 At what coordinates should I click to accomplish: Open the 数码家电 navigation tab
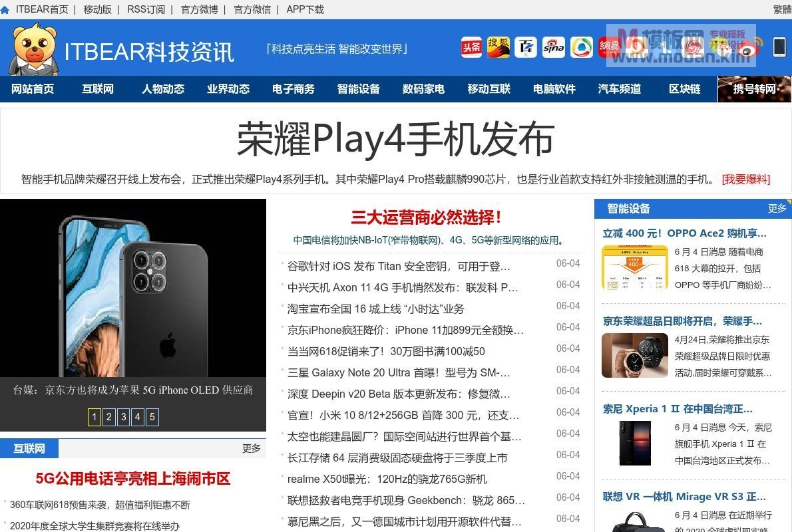[x=423, y=89]
